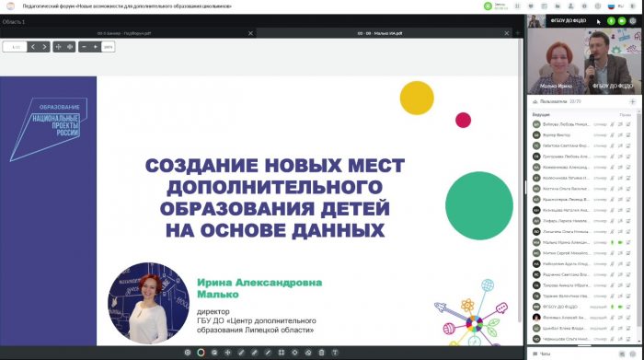Select the rectangle tool in drawing toolbar
644x360 pixels.
coord(282,353)
